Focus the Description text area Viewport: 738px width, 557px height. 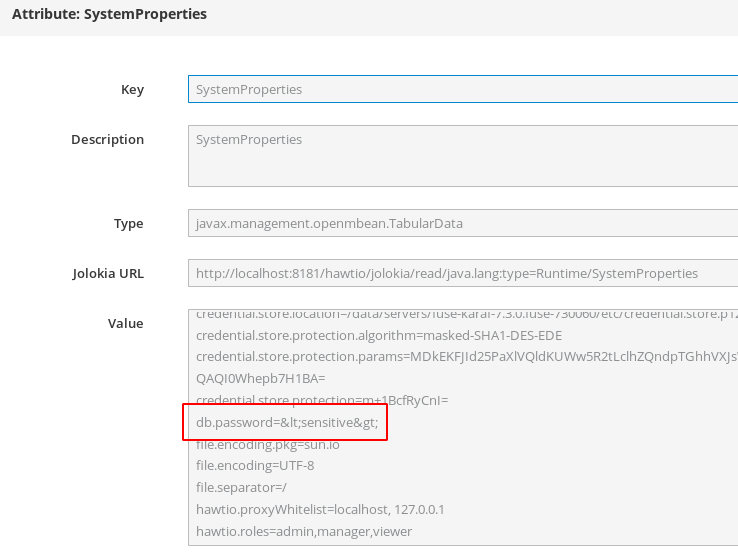pyautogui.click(x=462, y=156)
